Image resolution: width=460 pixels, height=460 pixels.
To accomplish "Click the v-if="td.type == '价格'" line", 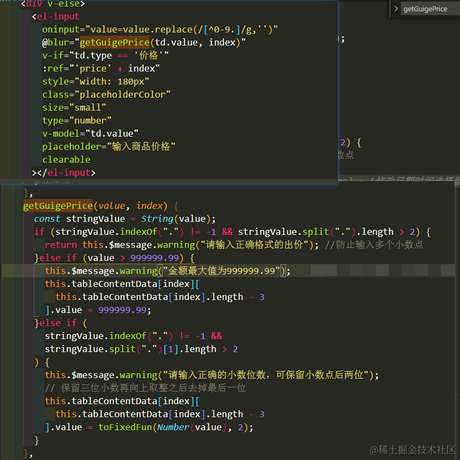I will 105,55.
